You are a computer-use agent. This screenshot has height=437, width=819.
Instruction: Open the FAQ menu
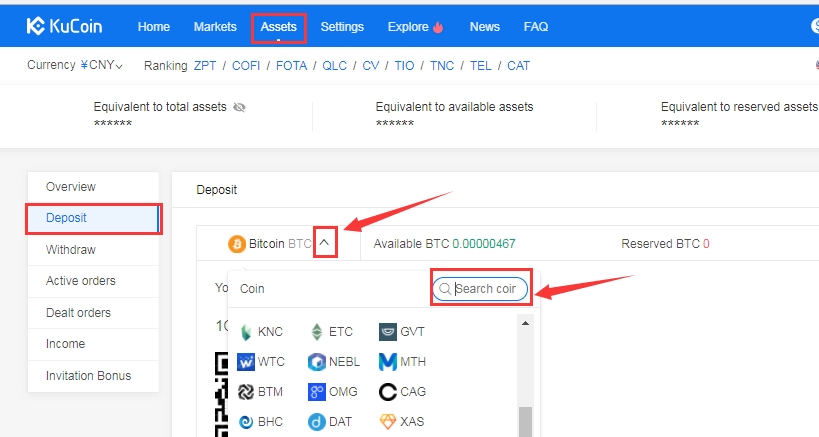(x=536, y=27)
